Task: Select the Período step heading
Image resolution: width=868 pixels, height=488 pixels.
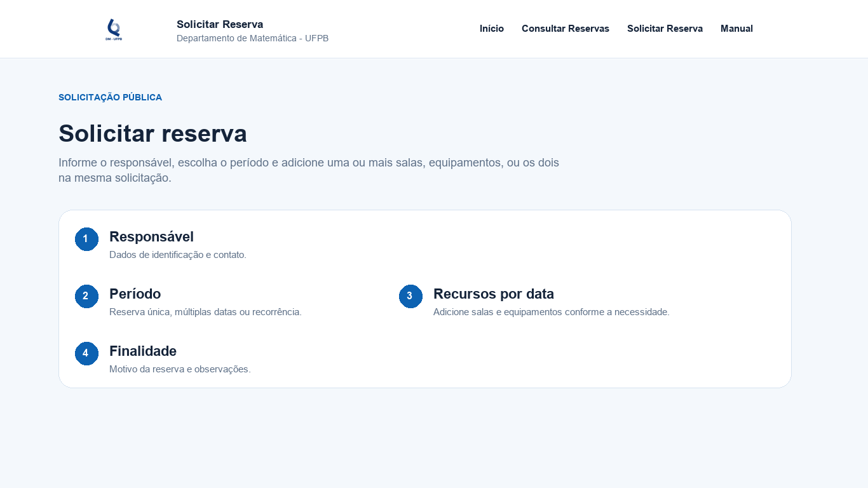Action: (135, 294)
